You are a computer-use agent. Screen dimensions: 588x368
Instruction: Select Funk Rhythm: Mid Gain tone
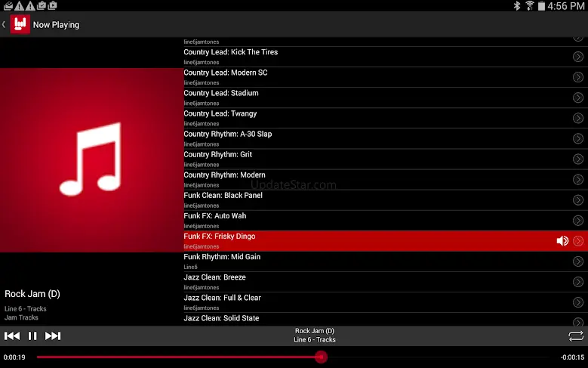pos(386,261)
